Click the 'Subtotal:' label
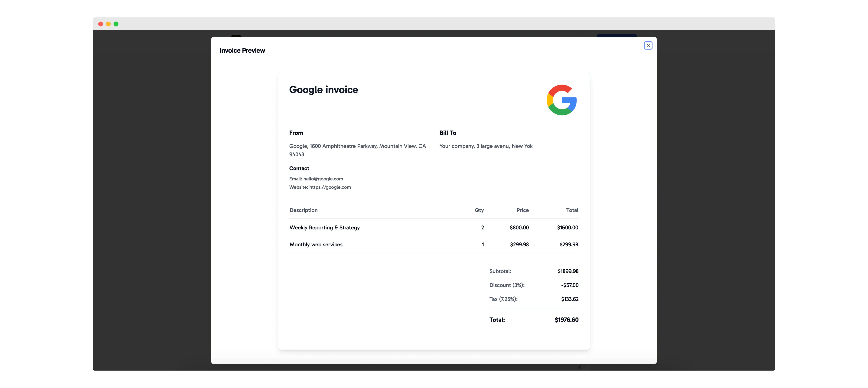Viewport: 868px width, 388px height. [500, 271]
